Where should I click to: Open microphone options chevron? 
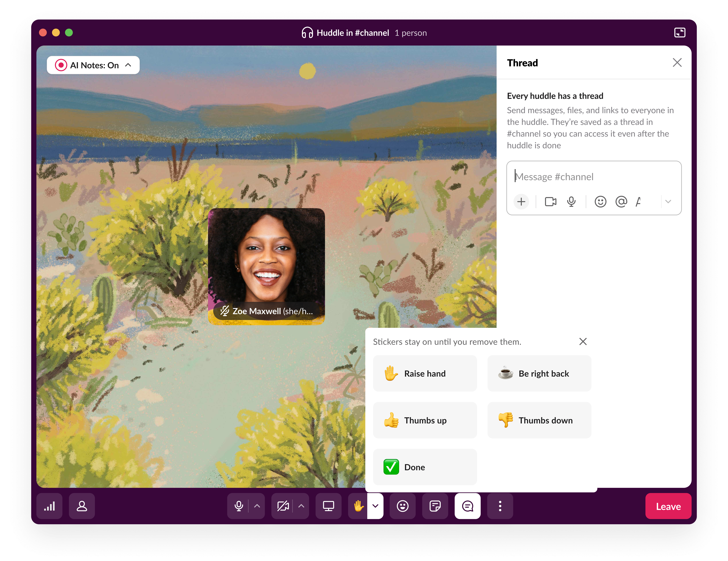(257, 506)
